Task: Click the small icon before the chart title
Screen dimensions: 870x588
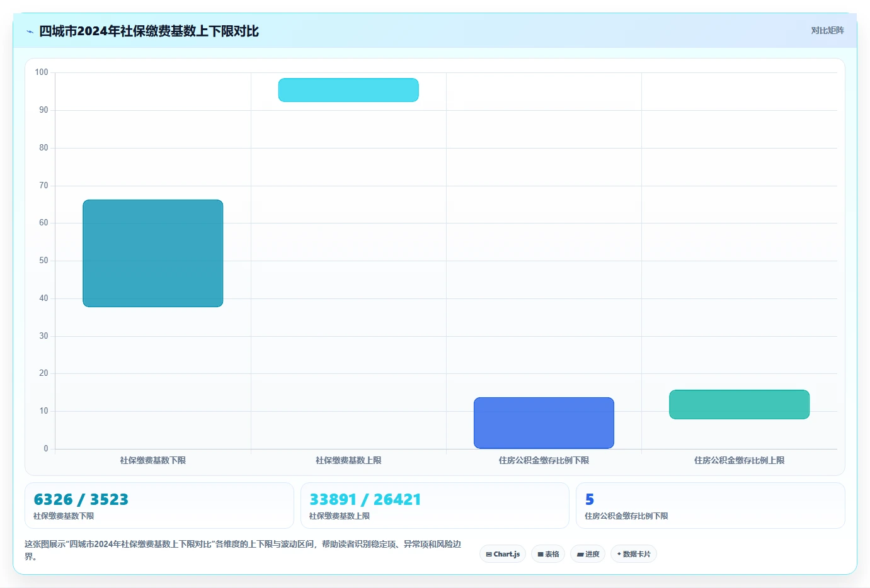Action: coord(30,31)
